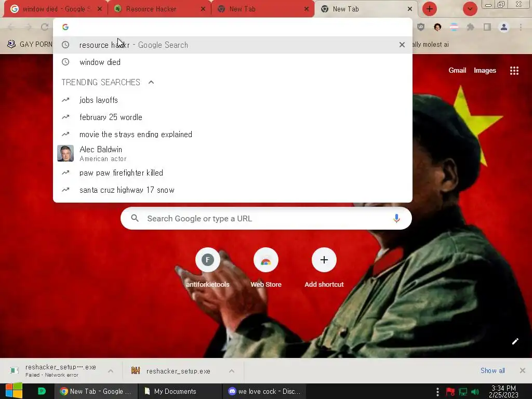Viewport: 532px width, 399px height.
Task: Select 'window died' history suggestion
Action: 233,62
